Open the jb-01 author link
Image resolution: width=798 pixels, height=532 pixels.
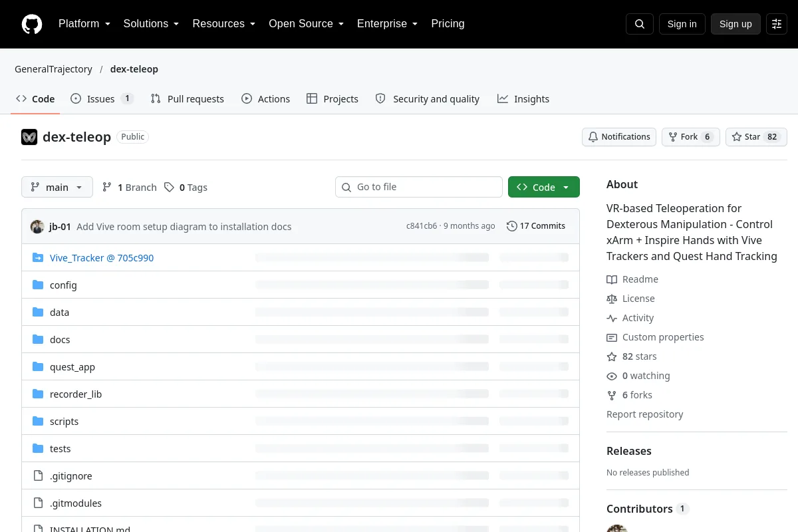click(x=60, y=226)
